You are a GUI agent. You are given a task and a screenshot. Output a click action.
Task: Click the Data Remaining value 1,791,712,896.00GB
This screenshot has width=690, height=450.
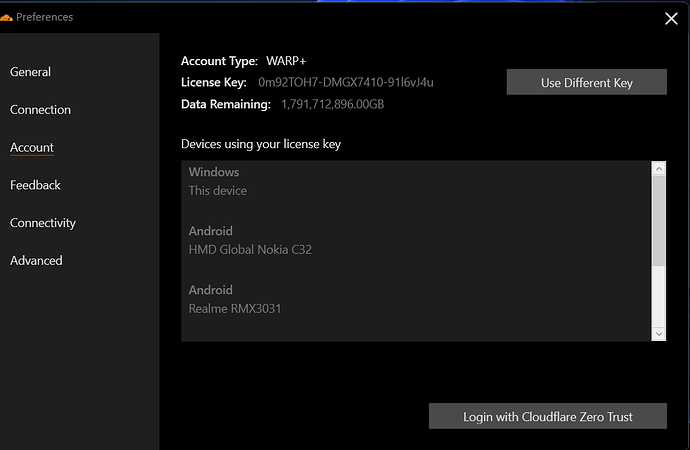pos(333,104)
